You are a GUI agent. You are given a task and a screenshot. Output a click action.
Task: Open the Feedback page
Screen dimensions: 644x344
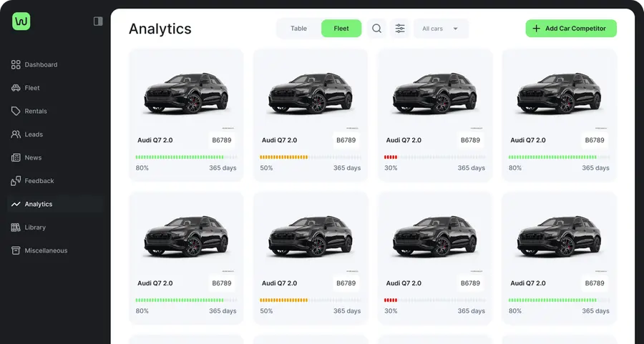pyautogui.click(x=55, y=181)
